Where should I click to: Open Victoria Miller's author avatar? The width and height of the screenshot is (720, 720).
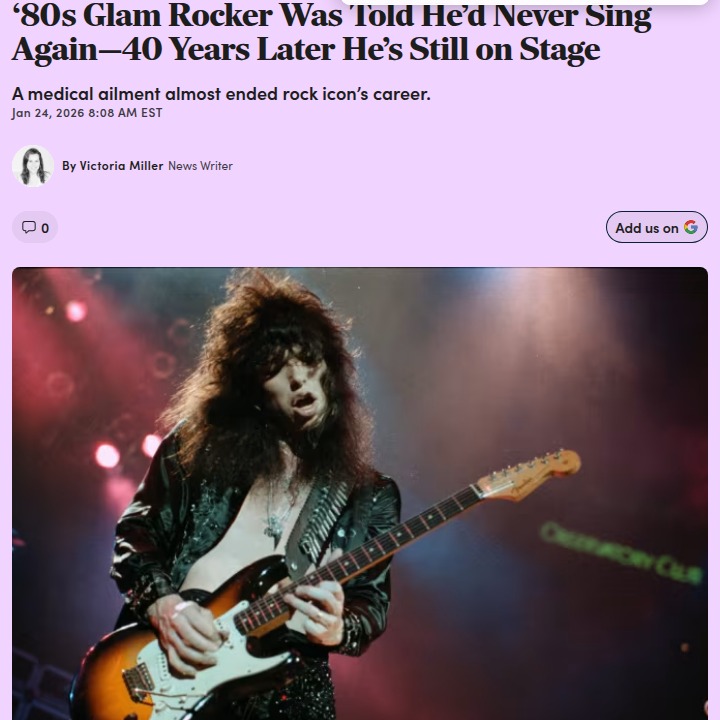coord(33,166)
